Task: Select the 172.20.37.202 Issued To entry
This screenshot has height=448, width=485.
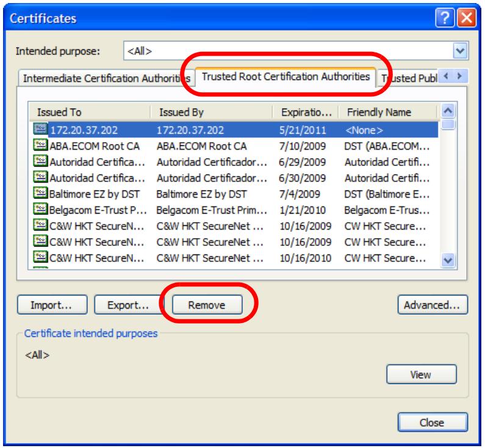Action: [84, 130]
